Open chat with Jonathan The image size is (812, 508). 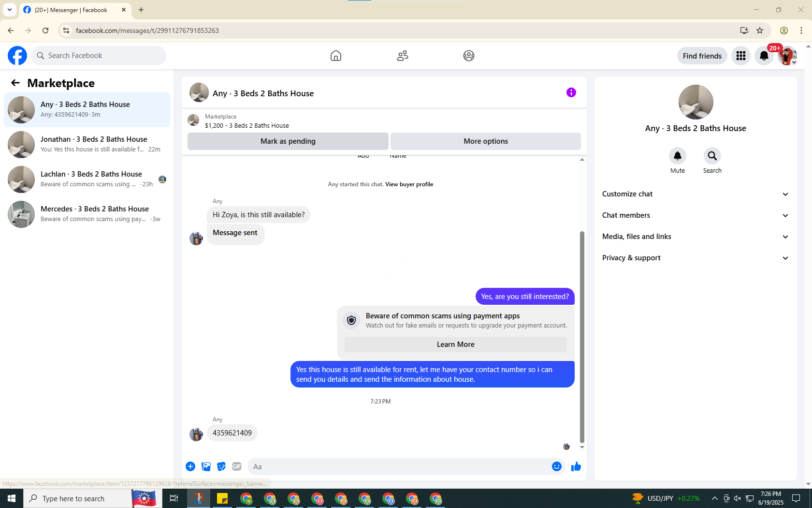(x=87, y=145)
